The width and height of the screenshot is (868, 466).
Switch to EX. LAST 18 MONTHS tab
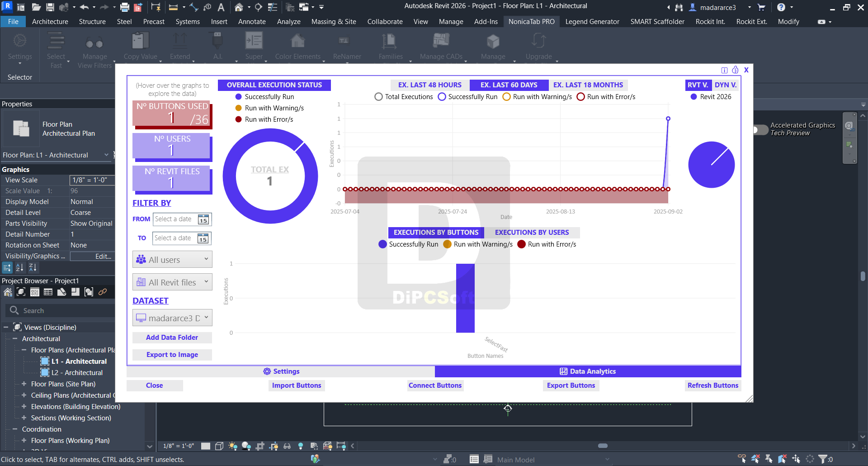point(588,85)
